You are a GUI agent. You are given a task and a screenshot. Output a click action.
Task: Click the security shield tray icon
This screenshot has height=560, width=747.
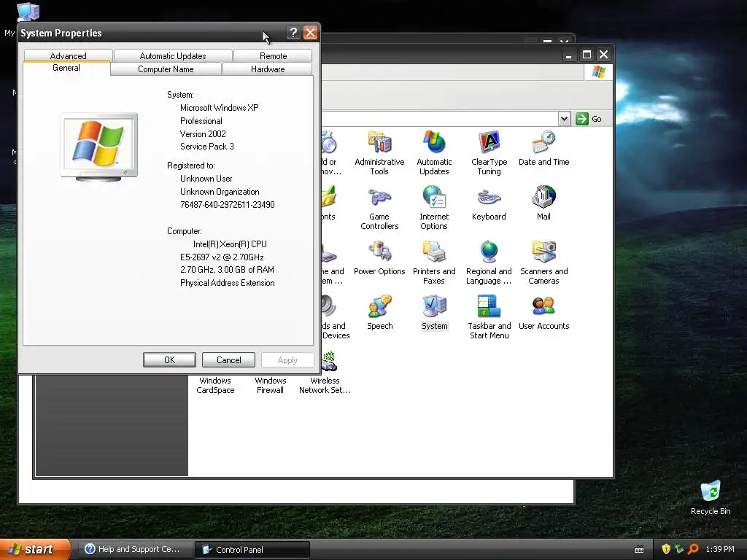[666, 549]
